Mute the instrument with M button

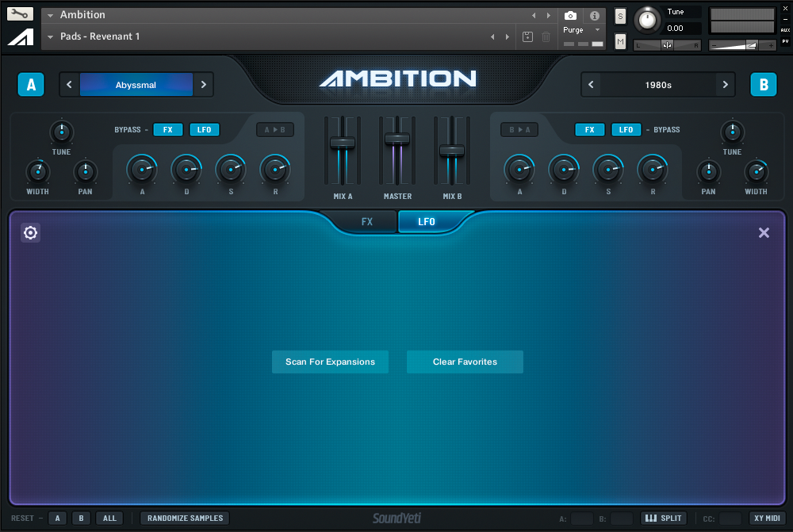click(621, 41)
